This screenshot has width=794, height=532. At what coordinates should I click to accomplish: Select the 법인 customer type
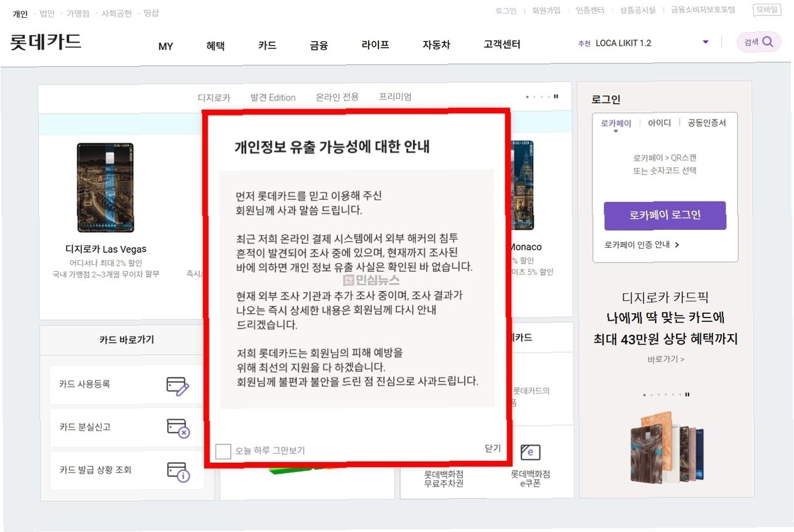47,13
